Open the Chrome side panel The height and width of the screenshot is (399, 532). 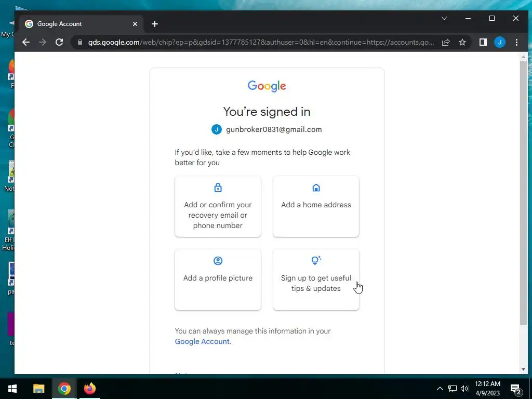click(483, 42)
